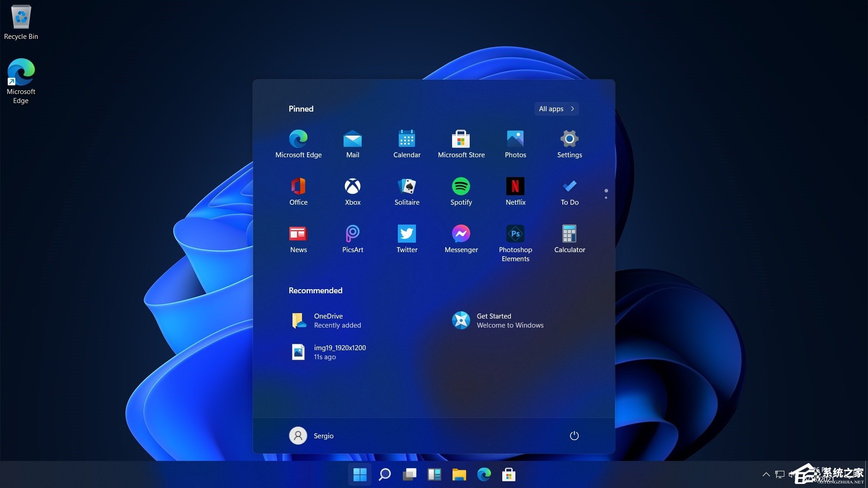Launch Netflix streaming app
868x488 pixels.
[515, 186]
